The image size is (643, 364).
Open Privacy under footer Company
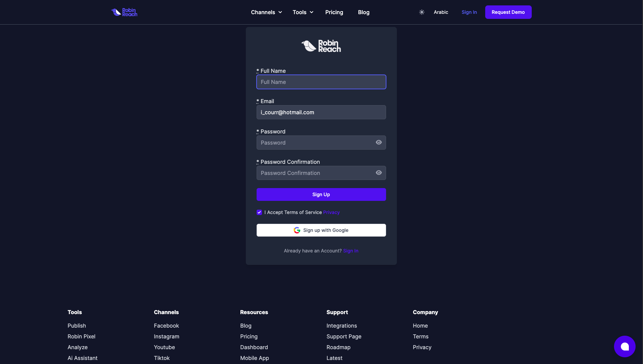[x=422, y=347]
